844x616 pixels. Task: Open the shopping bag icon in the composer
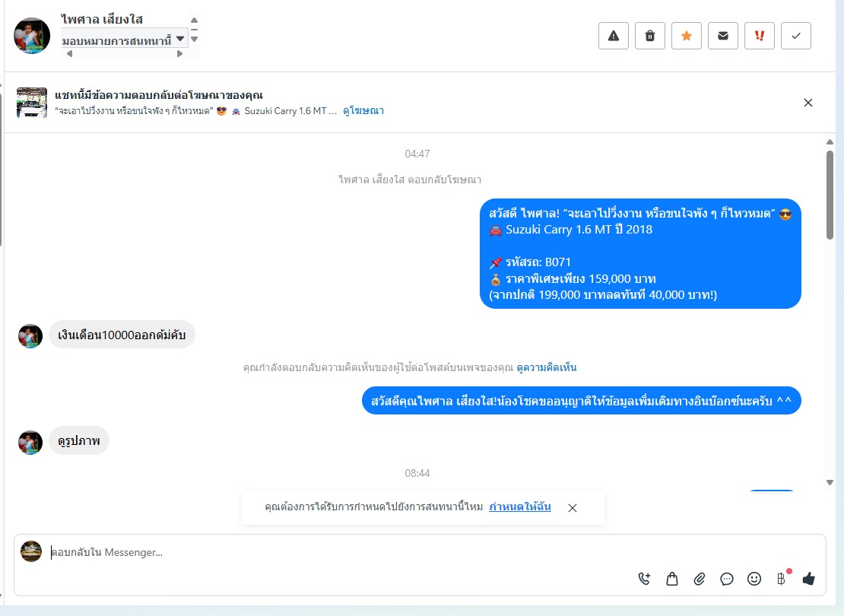pos(671,579)
